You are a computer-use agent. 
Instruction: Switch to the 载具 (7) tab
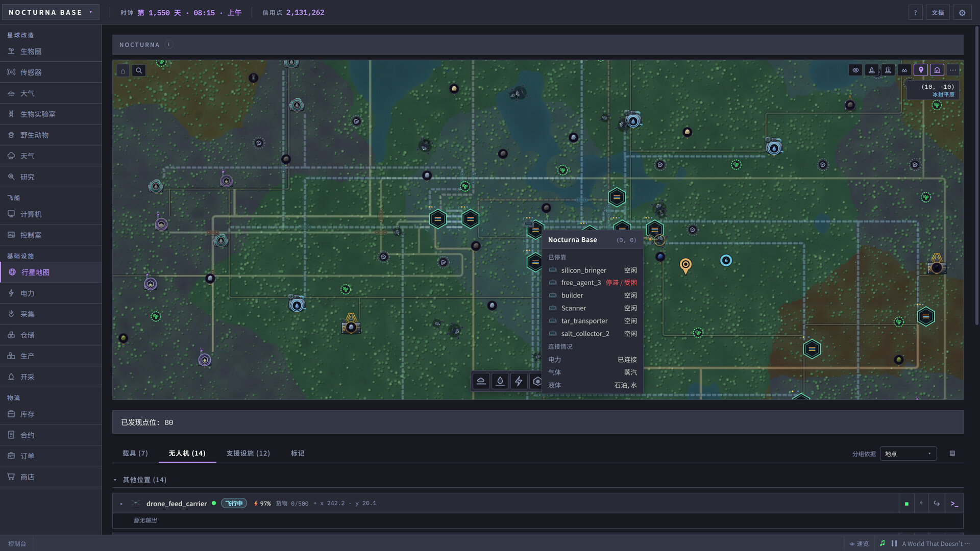tap(135, 453)
